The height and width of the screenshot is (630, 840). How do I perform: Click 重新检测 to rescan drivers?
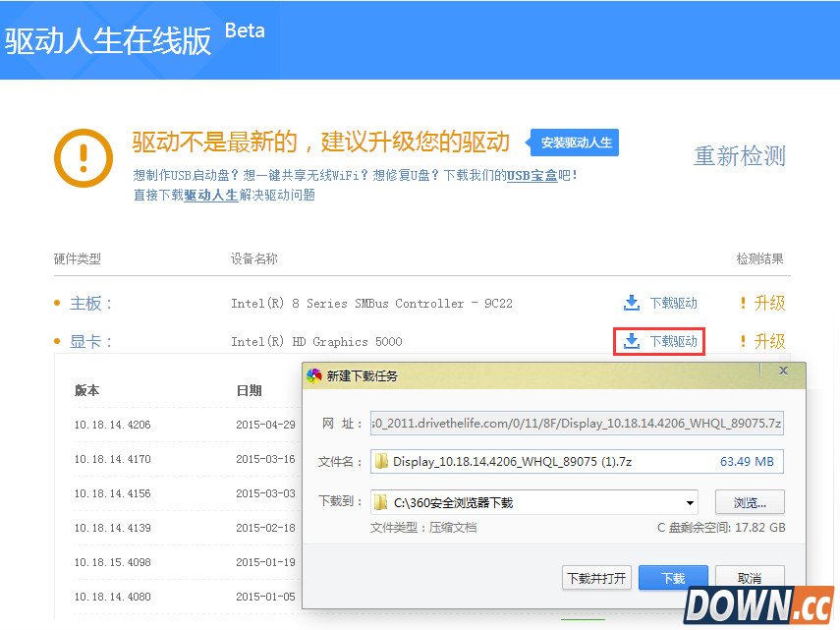tap(739, 156)
